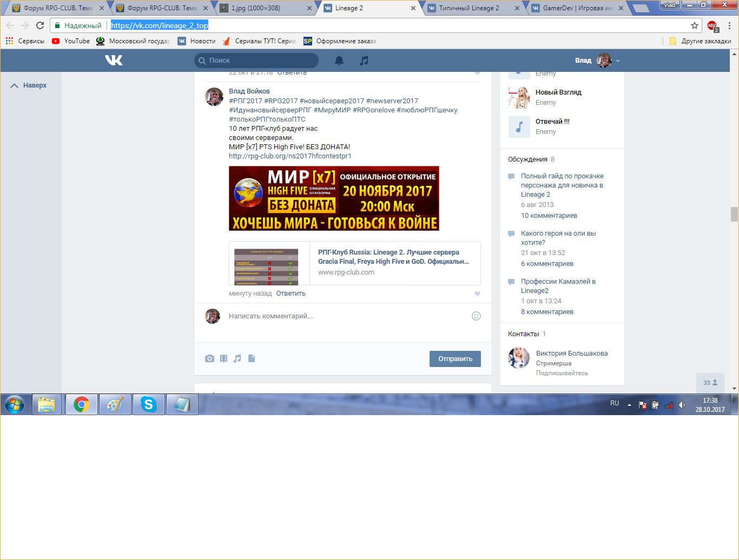The height and width of the screenshot is (560, 739).
Task: Open the Сервисы apps shortcut
Action: pyautogui.click(x=25, y=41)
